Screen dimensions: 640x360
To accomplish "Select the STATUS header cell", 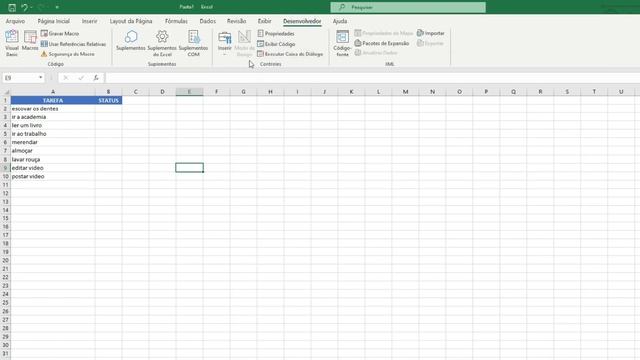I will (x=109, y=100).
